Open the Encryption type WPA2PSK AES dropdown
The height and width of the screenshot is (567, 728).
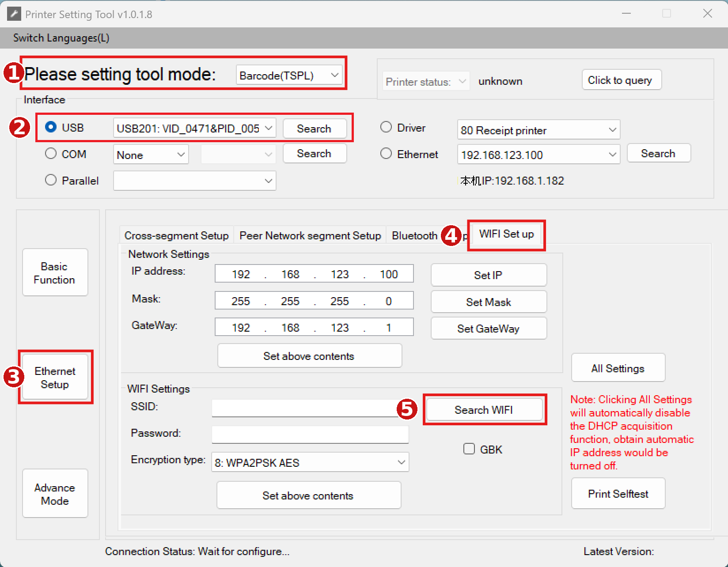click(310, 462)
